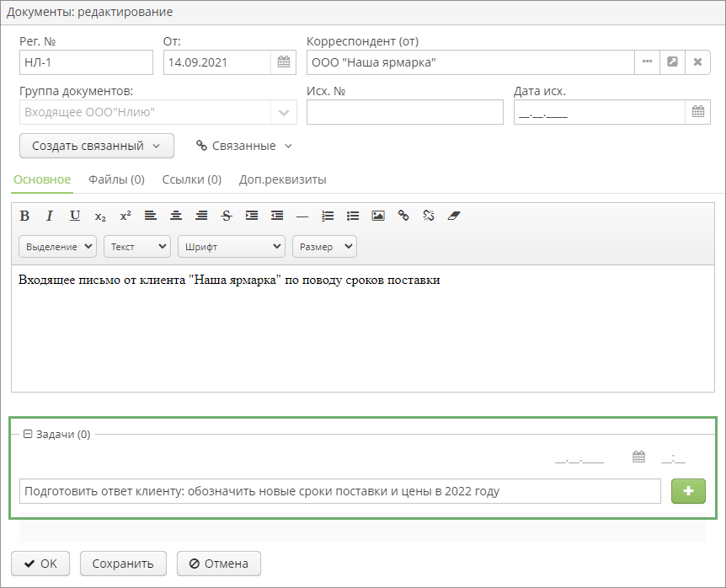Viewport: 726px width, 588px height.
Task: Increase text indent
Action: tap(252, 216)
